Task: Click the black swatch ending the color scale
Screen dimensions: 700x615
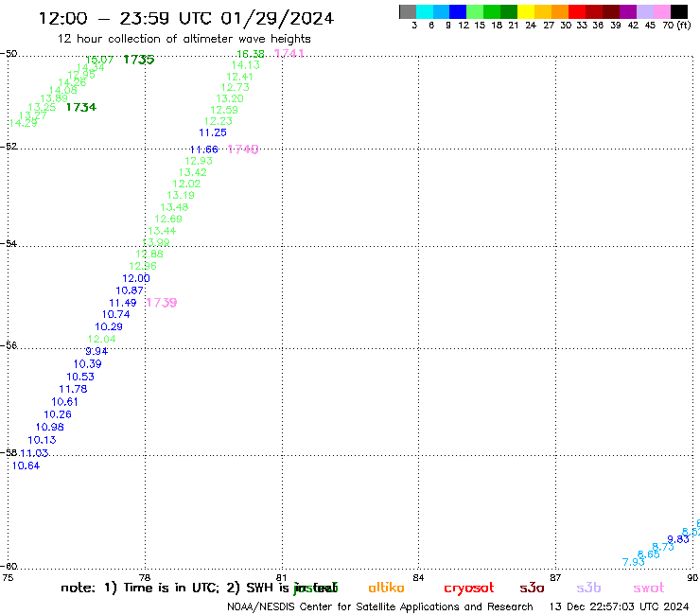Action: [679, 11]
